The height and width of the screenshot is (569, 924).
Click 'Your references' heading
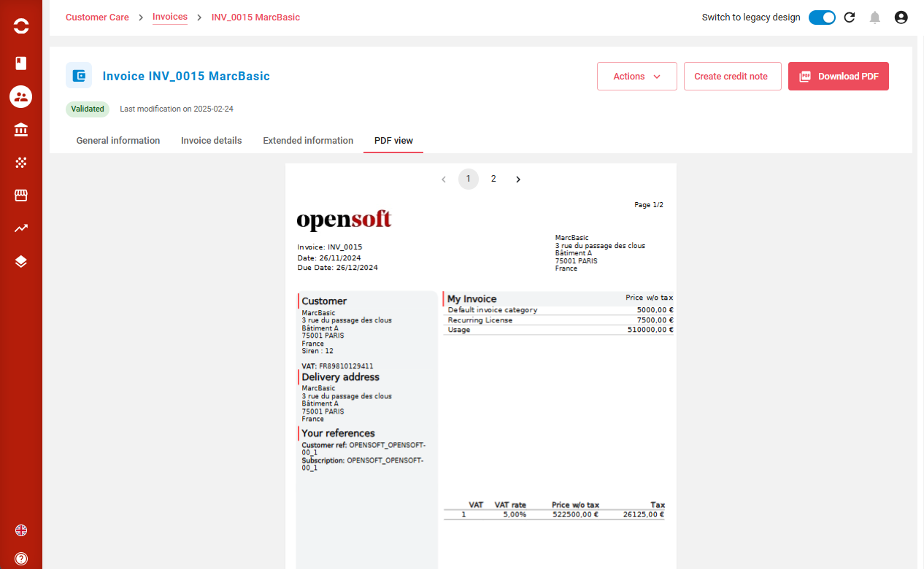coord(339,433)
